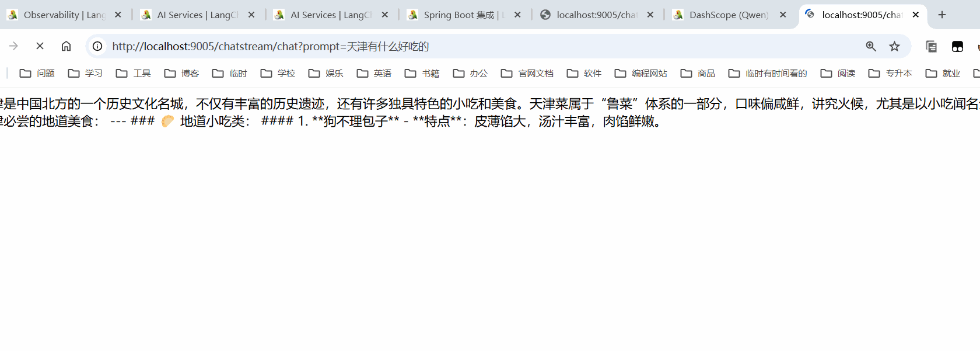Open the 就业 bookmark folder
980x351 pixels.
pos(943,73)
